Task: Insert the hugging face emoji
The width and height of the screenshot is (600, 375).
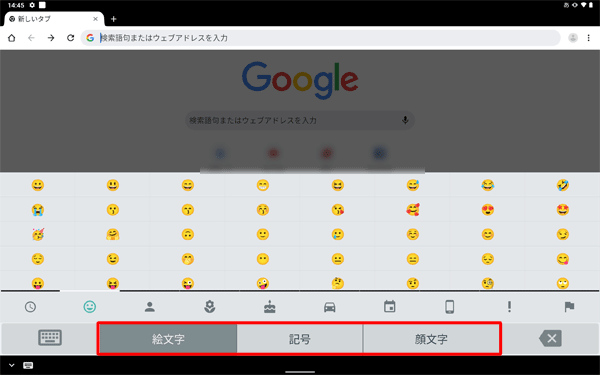Action: [112, 234]
